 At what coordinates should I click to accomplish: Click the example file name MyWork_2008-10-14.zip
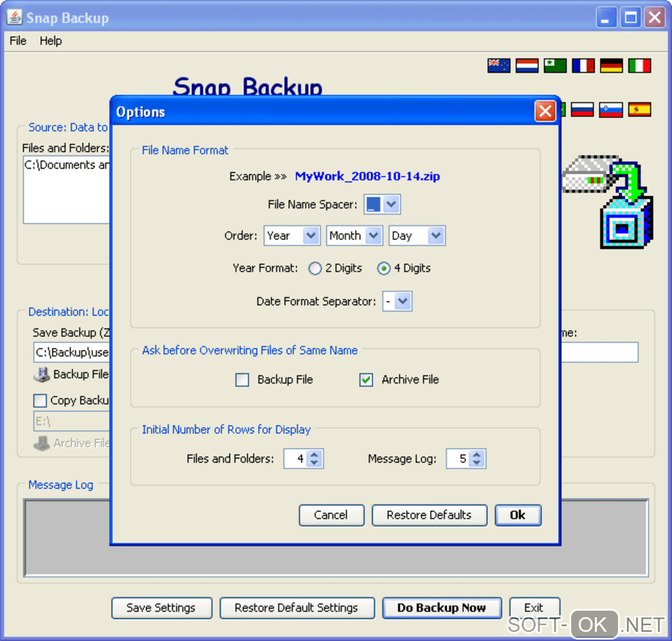(x=367, y=176)
